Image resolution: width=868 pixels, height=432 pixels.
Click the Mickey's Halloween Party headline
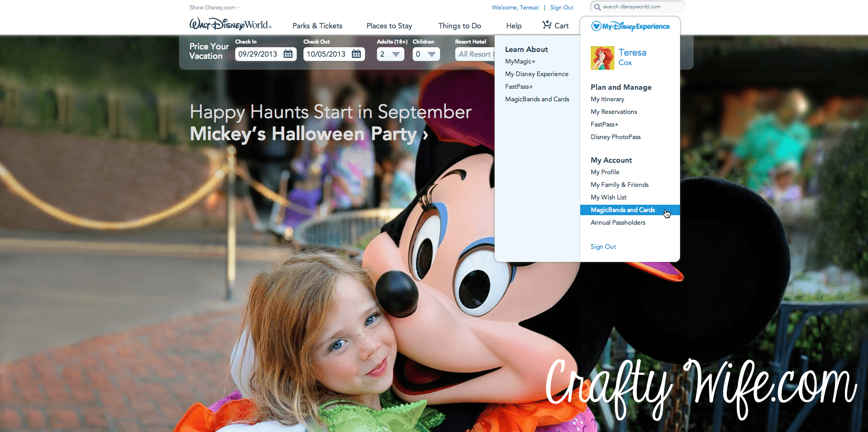pos(309,134)
